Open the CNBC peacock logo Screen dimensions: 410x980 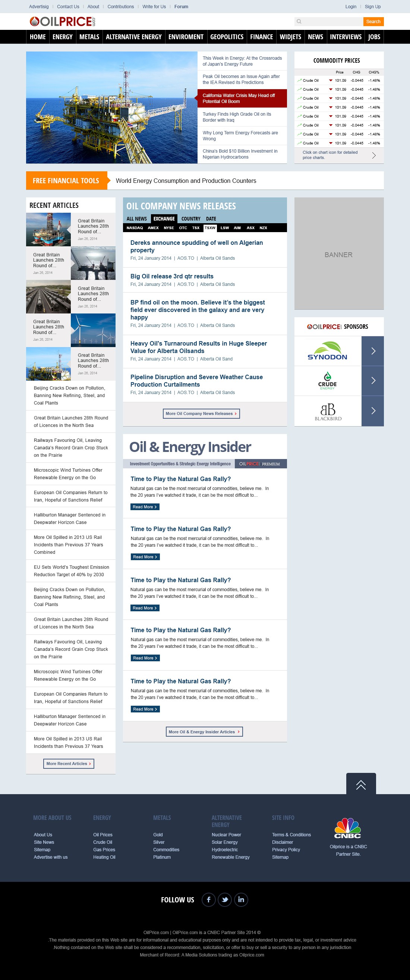[348, 828]
